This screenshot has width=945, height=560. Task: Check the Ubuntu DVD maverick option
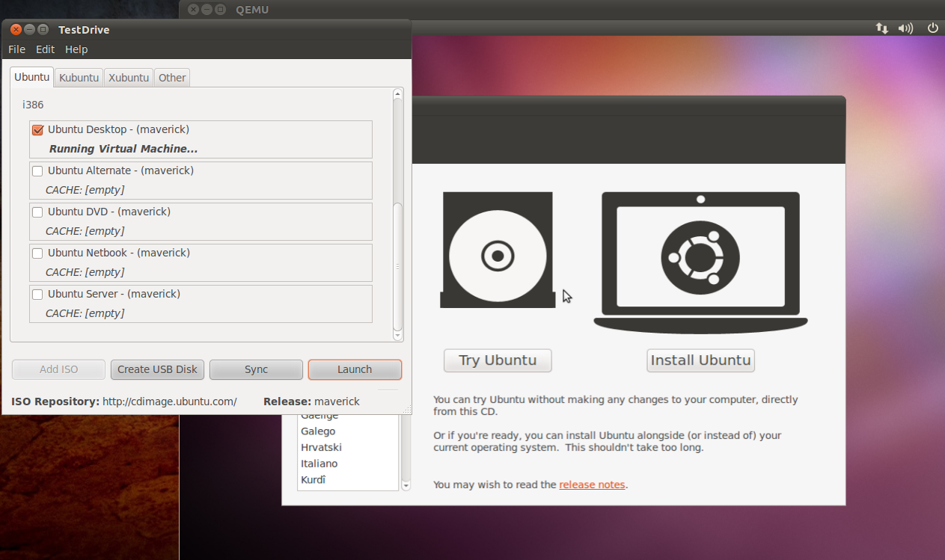(37, 212)
